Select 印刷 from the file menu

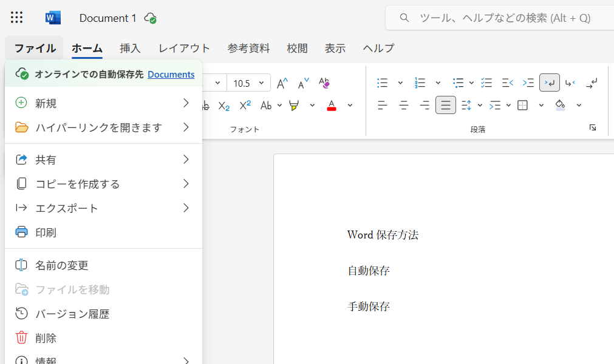point(103,232)
